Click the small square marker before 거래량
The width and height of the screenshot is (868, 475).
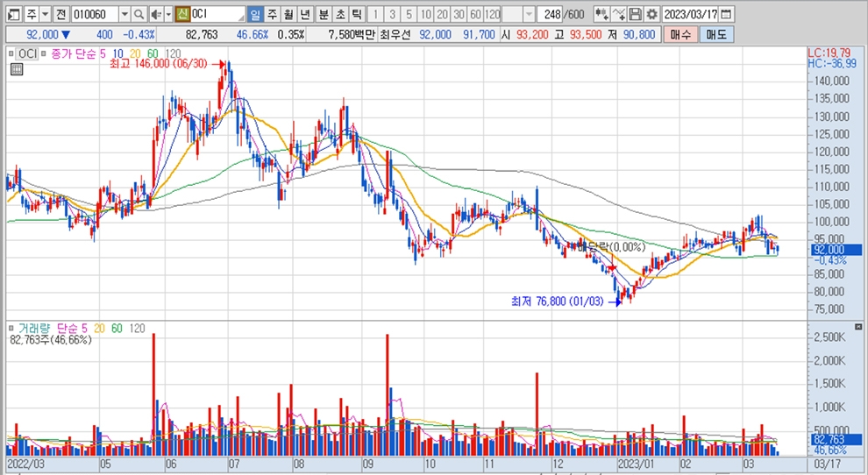click(11, 329)
